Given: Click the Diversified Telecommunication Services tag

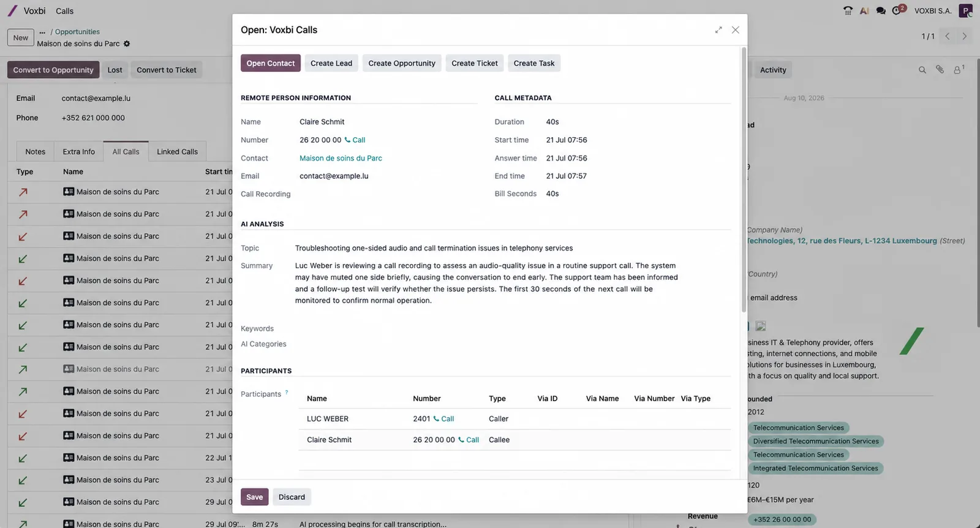Looking at the screenshot, I should point(816,441).
